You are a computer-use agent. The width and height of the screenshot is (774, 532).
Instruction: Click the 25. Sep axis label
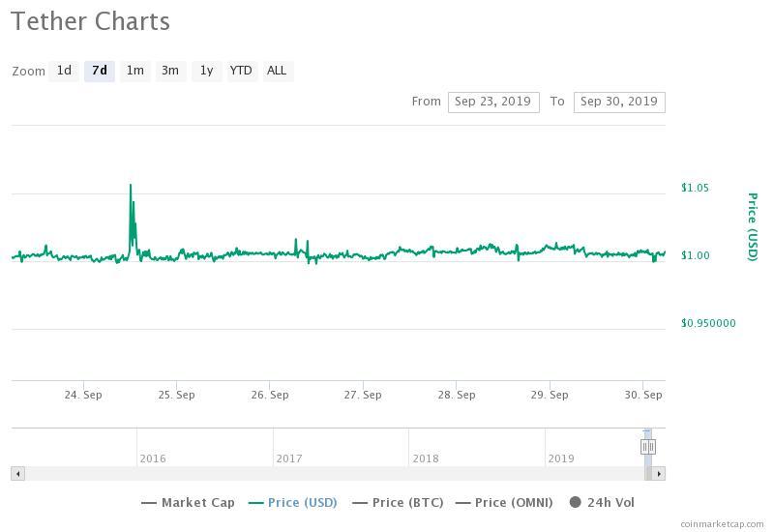pyautogui.click(x=176, y=395)
